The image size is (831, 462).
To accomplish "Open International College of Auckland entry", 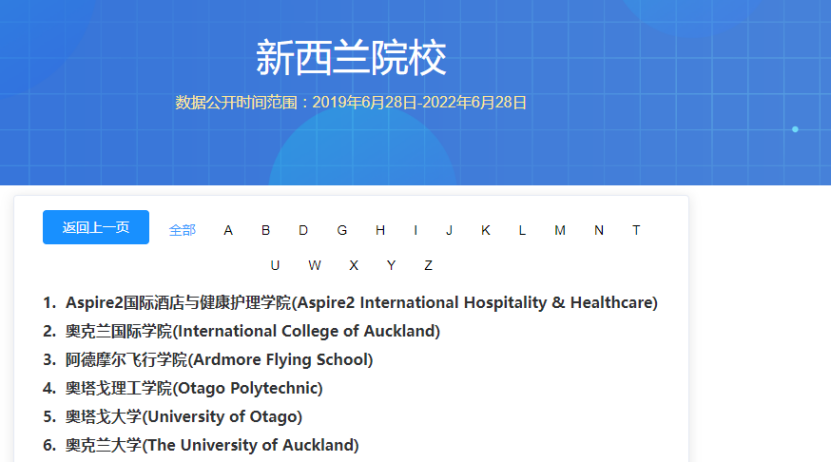I will click(252, 331).
